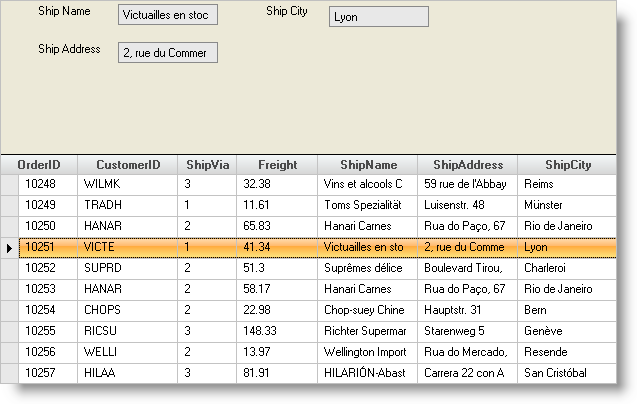
Task: Click the Freight column header
Action: coord(277,165)
